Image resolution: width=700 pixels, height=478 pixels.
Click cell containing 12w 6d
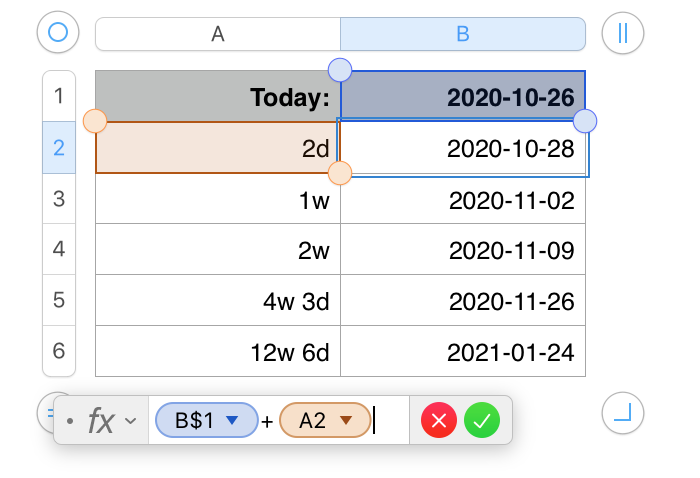click(218, 352)
